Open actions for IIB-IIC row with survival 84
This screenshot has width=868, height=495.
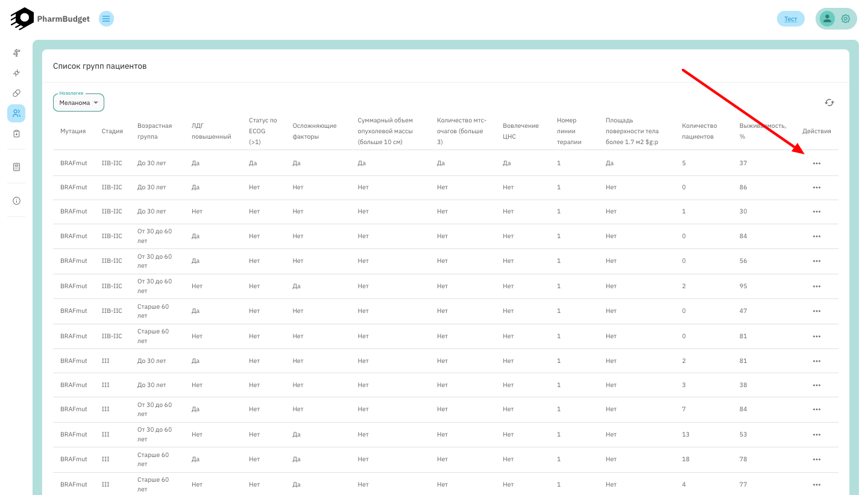[x=817, y=236]
